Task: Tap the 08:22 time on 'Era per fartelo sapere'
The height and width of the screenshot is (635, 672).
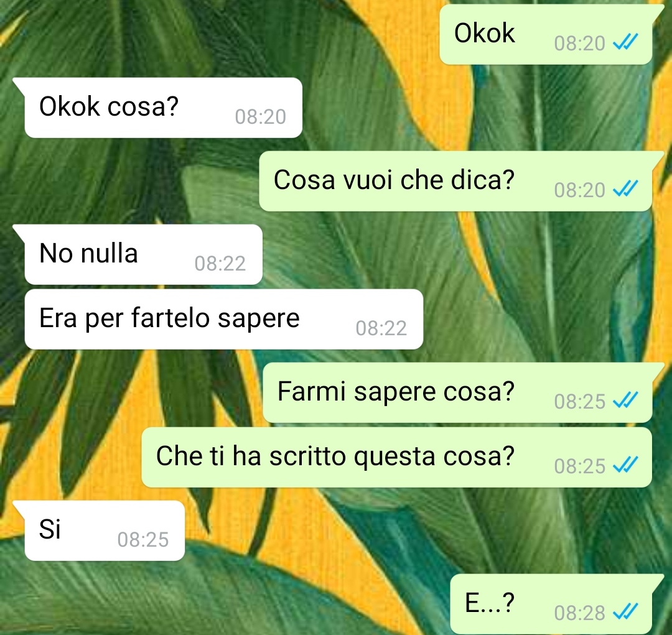Action: click(381, 328)
